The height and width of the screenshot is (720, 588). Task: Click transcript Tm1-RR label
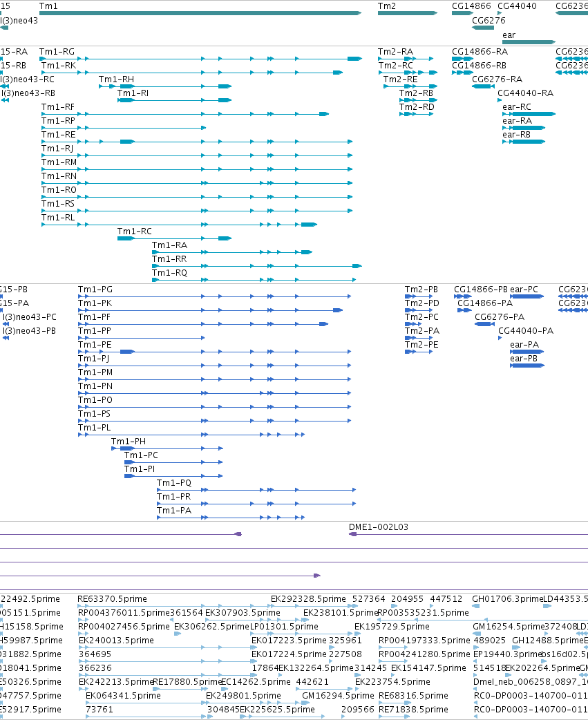(x=169, y=258)
